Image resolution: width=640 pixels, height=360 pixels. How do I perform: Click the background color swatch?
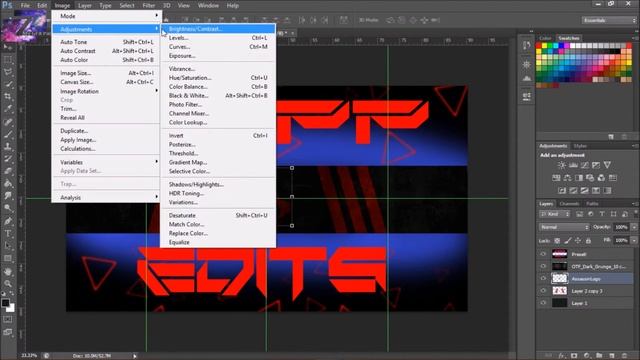(x=11, y=309)
